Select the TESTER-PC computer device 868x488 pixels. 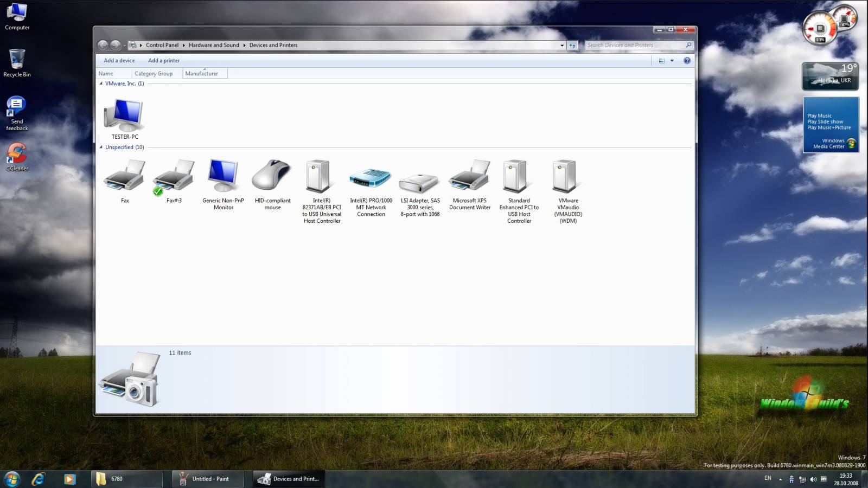[125, 118]
